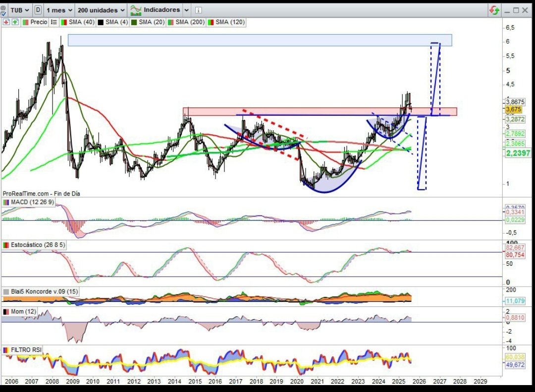
Task: Open Mom (12) panel label
Action: pos(24,311)
